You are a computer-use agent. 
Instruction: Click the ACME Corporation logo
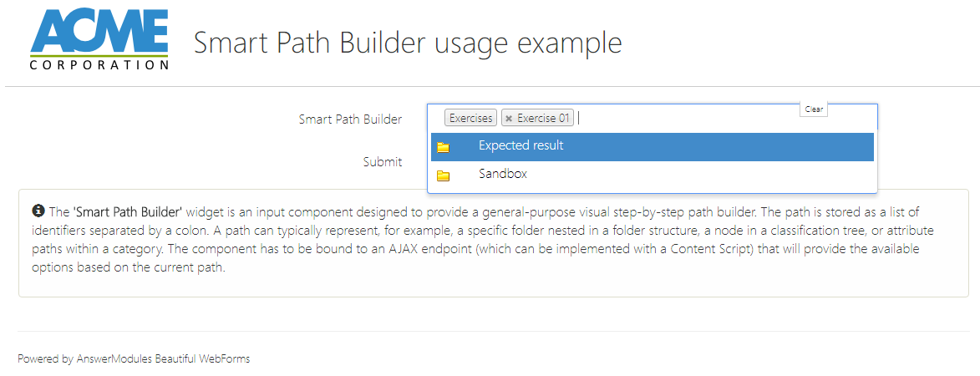(x=99, y=38)
